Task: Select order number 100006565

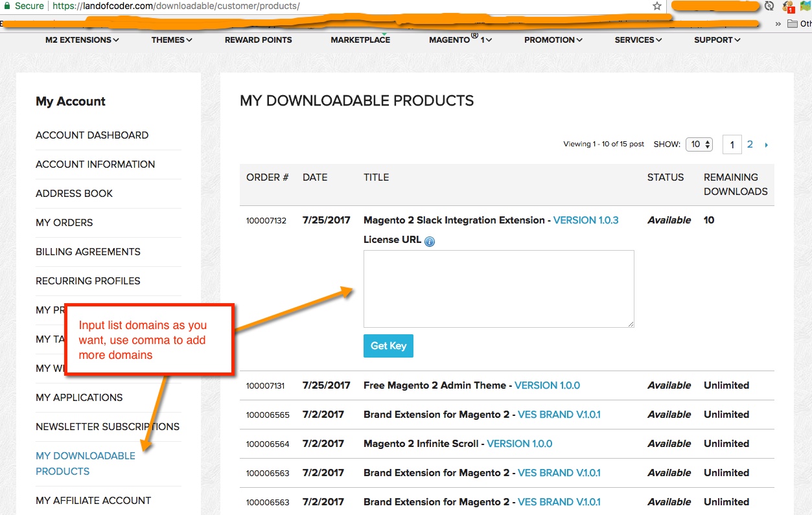Action: (268, 415)
